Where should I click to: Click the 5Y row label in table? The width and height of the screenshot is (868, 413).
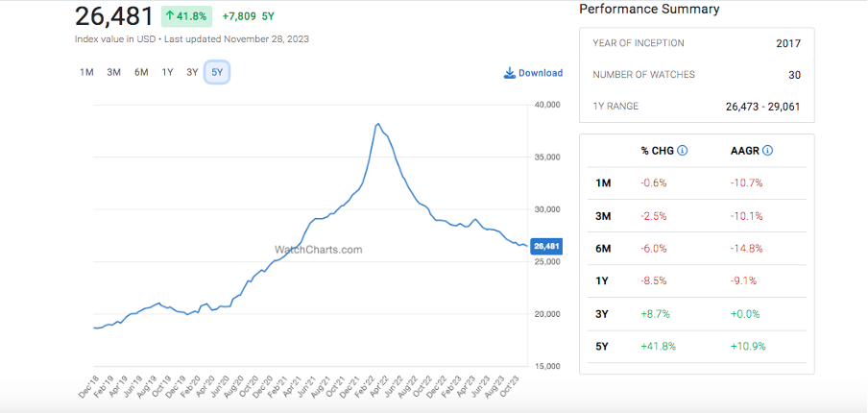tap(602, 347)
